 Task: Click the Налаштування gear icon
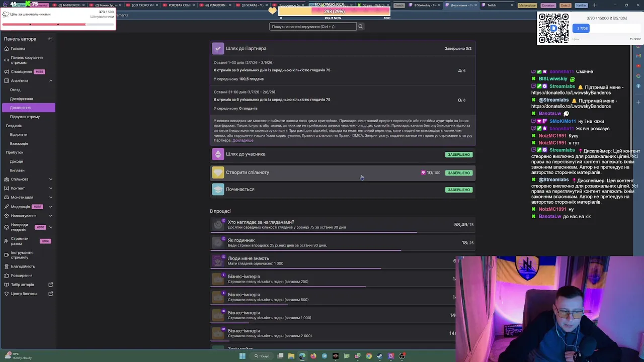[7, 216]
